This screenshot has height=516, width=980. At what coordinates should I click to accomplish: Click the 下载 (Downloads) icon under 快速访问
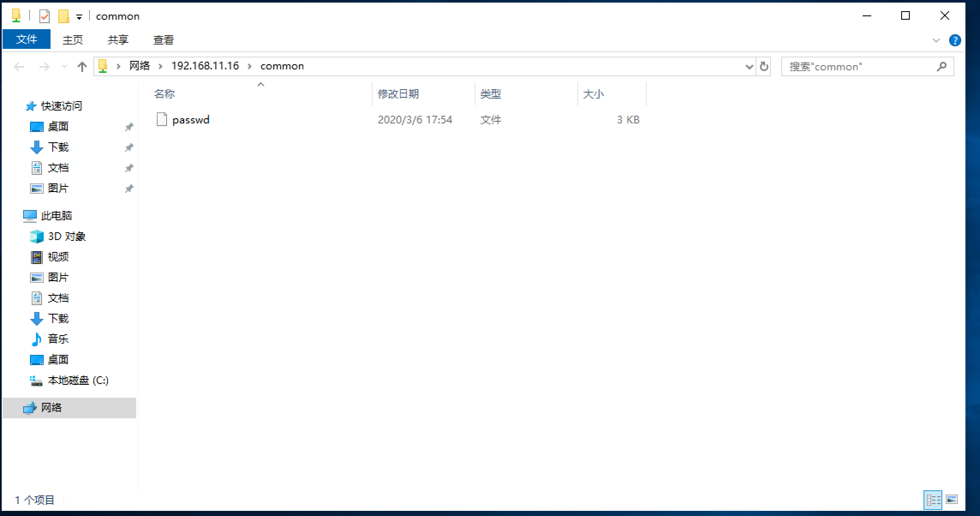point(37,147)
